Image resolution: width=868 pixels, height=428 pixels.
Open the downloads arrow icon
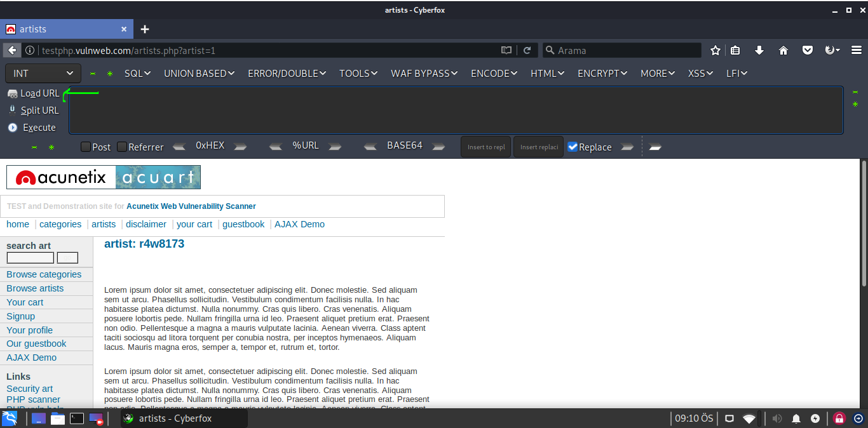[759, 50]
